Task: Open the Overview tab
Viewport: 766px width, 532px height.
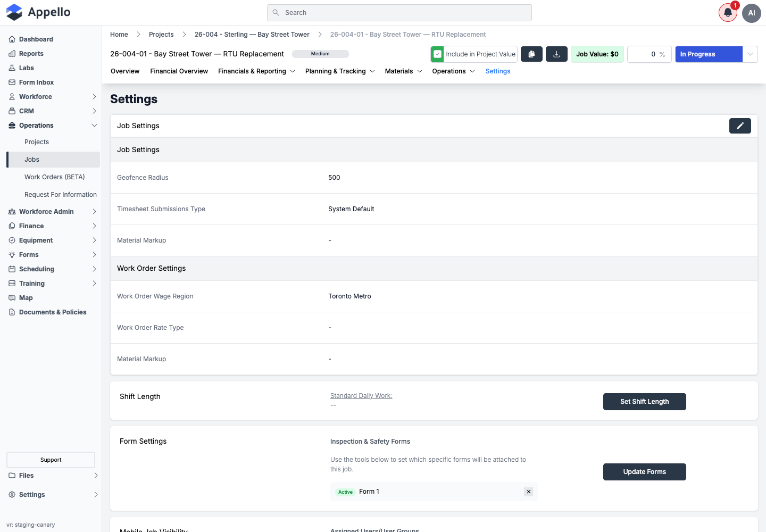Action: (x=125, y=71)
